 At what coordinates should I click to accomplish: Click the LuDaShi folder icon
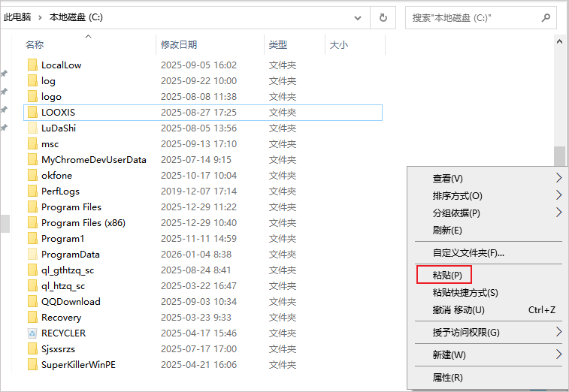[x=32, y=128]
